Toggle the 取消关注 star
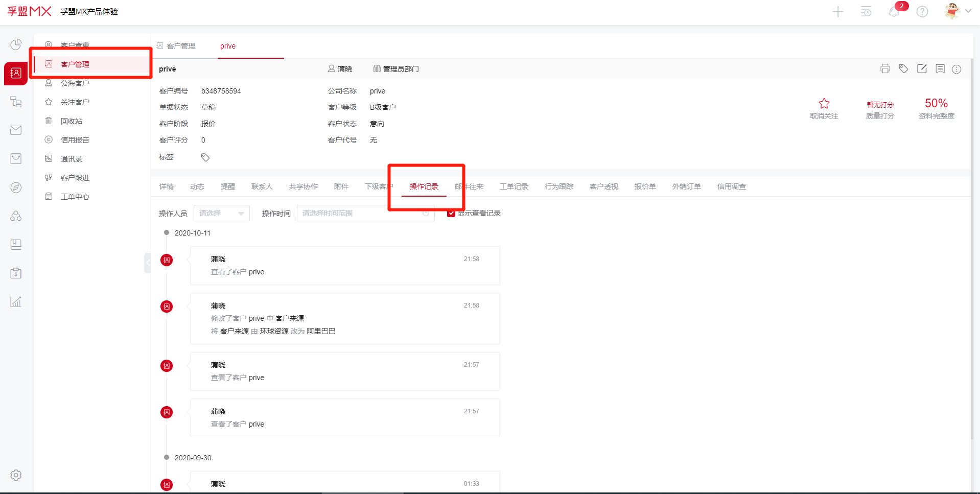Screen dimensions: 980x494 point(824,104)
